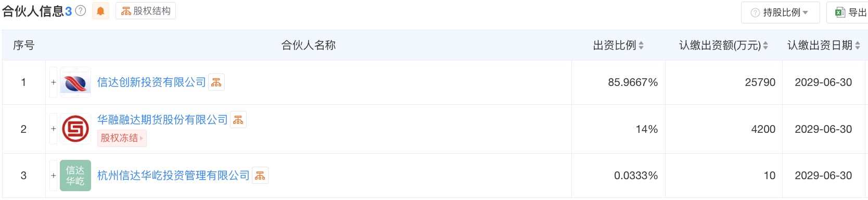The width and height of the screenshot is (868, 200).
Task: Open the 杭州信达华屹投资管理有限公司 link
Action: tap(173, 176)
